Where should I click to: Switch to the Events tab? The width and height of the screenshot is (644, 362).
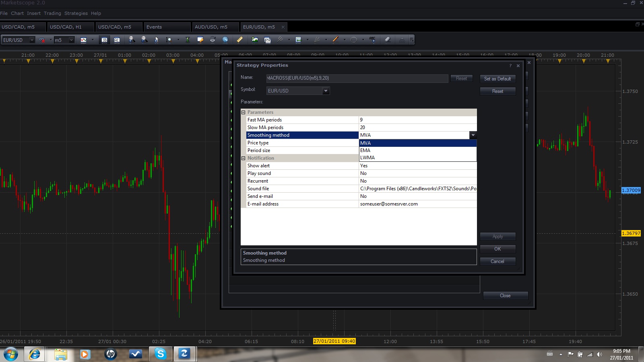point(167,27)
